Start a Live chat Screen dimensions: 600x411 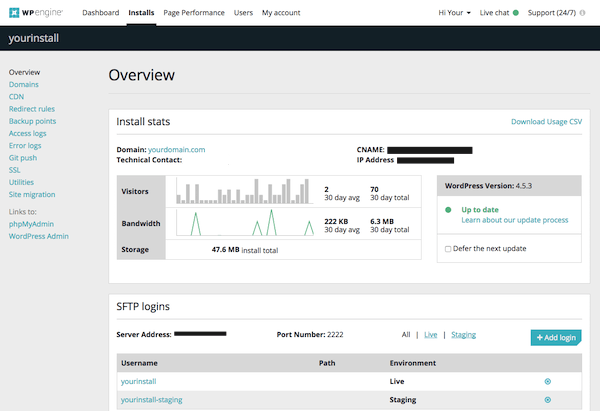click(x=494, y=13)
